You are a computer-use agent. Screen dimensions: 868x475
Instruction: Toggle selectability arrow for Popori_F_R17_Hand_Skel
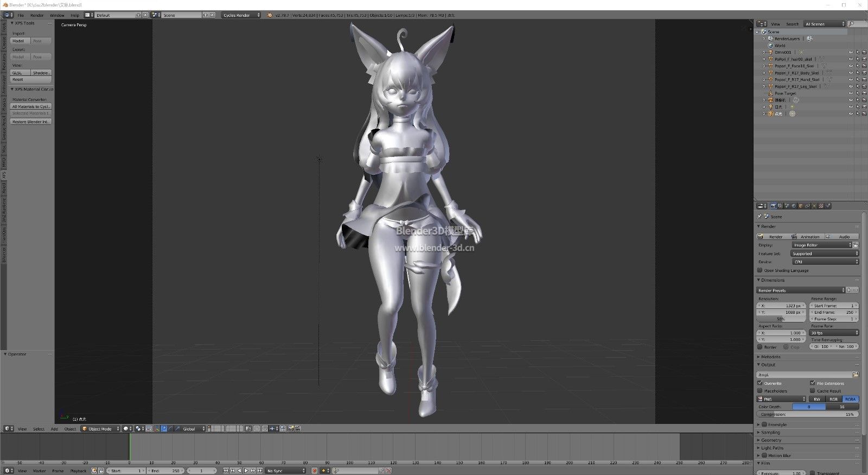(x=858, y=79)
